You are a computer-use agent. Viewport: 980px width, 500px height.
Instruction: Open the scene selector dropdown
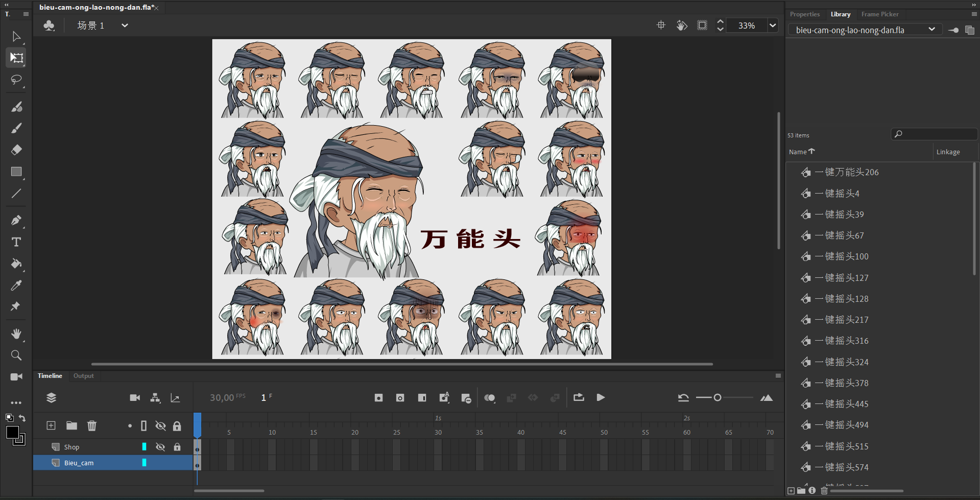pyautogui.click(x=124, y=26)
